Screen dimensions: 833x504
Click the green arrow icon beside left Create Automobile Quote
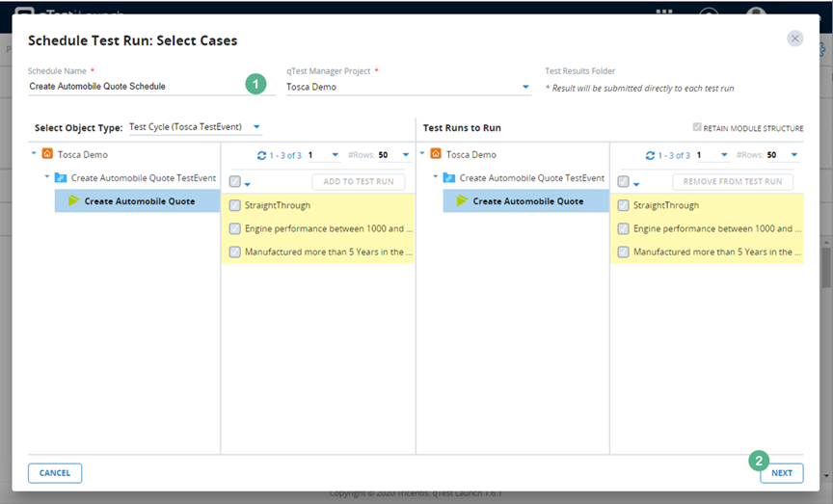73,201
